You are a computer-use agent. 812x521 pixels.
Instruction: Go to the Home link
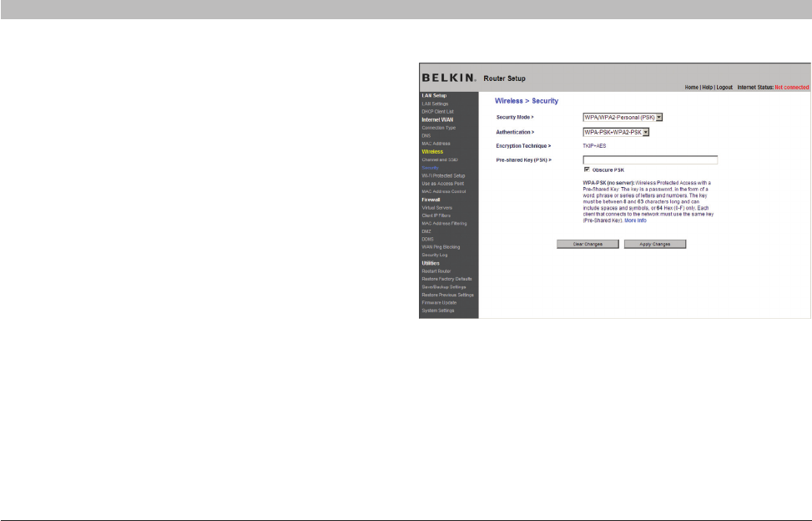[x=691, y=88]
